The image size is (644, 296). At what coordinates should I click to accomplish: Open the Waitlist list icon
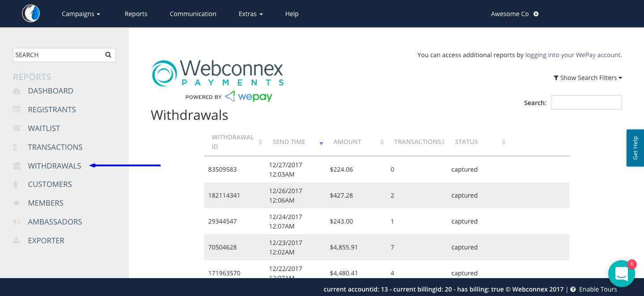coord(17,128)
